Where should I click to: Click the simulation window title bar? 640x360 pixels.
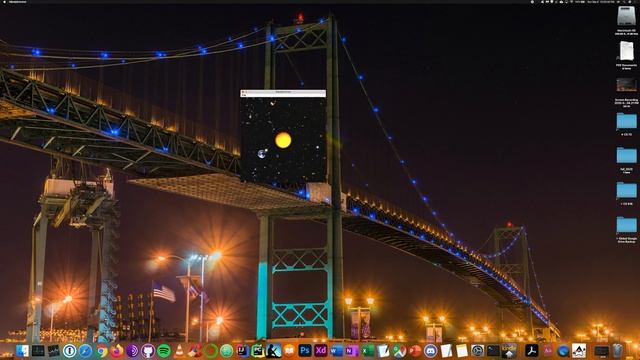[283, 92]
